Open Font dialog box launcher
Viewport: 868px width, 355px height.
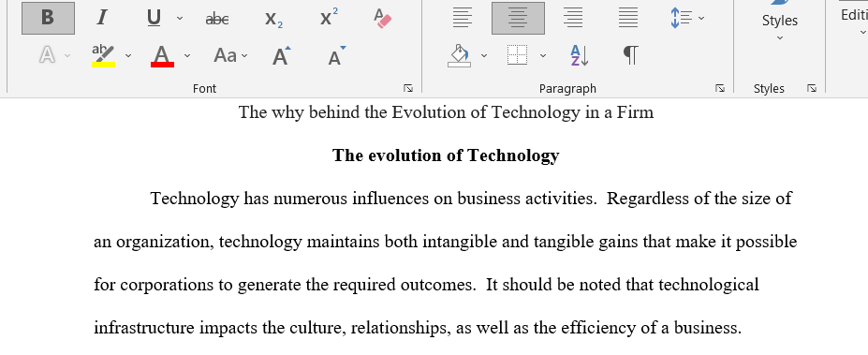(x=408, y=88)
